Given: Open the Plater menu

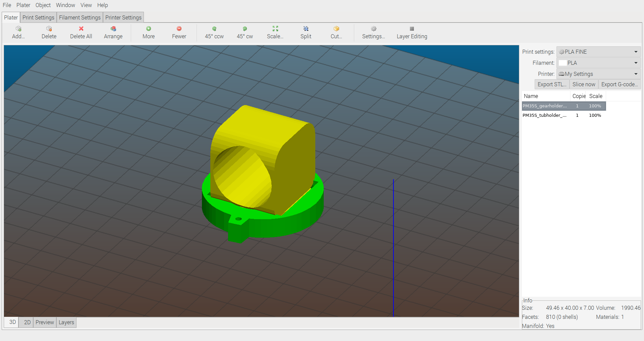Looking at the screenshot, I should (23, 5).
